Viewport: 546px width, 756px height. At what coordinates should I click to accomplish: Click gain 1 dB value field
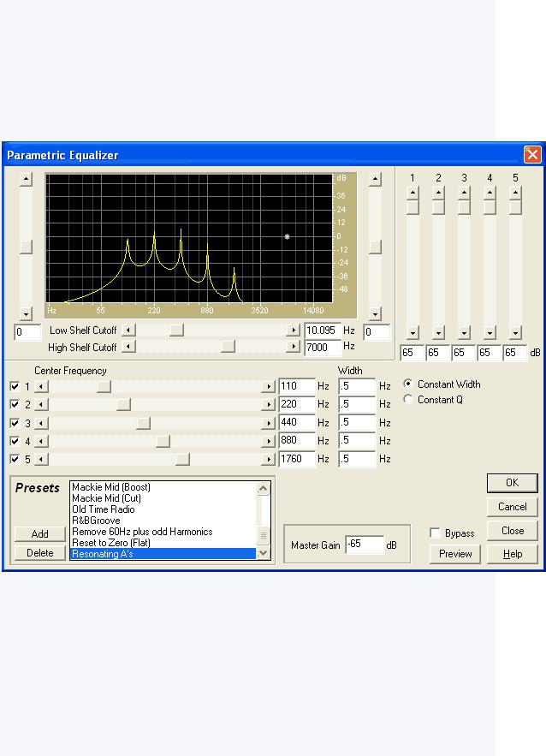[x=412, y=353]
